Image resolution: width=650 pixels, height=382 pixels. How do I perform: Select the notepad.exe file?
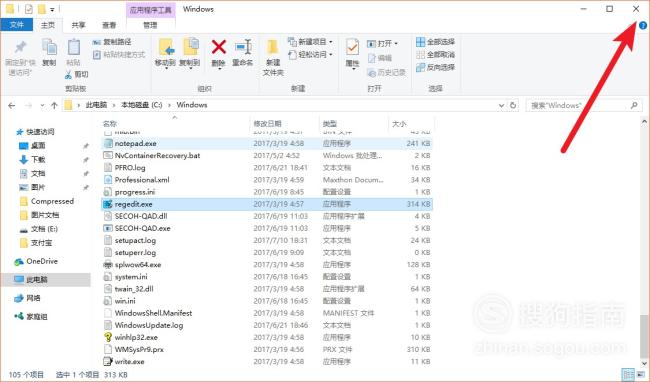click(x=267, y=143)
